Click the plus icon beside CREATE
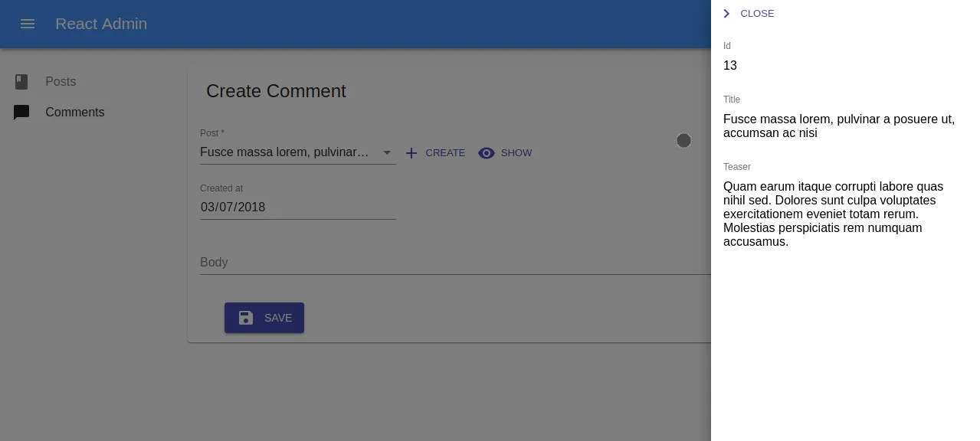Image resolution: width=980 pixels, height=441 pixels. click(x=411, y=153)
